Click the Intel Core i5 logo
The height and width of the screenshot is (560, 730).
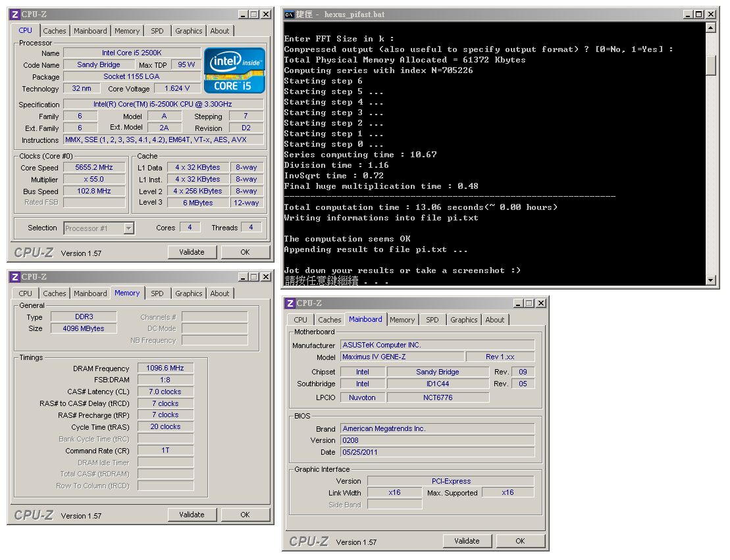tap(234, 70)
